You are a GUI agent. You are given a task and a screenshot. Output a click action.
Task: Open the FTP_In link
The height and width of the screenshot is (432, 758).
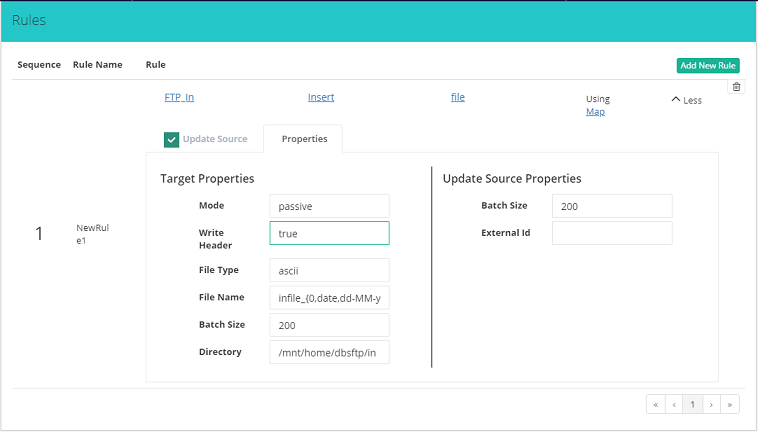(x=179, y=97)
